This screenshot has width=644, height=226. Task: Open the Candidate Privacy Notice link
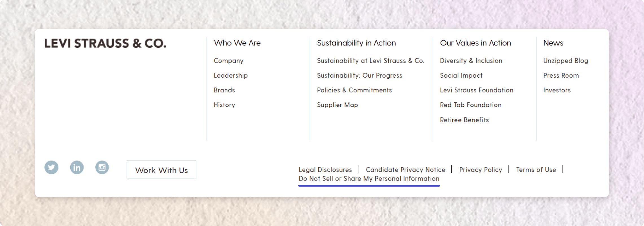(x=405, y=170)
